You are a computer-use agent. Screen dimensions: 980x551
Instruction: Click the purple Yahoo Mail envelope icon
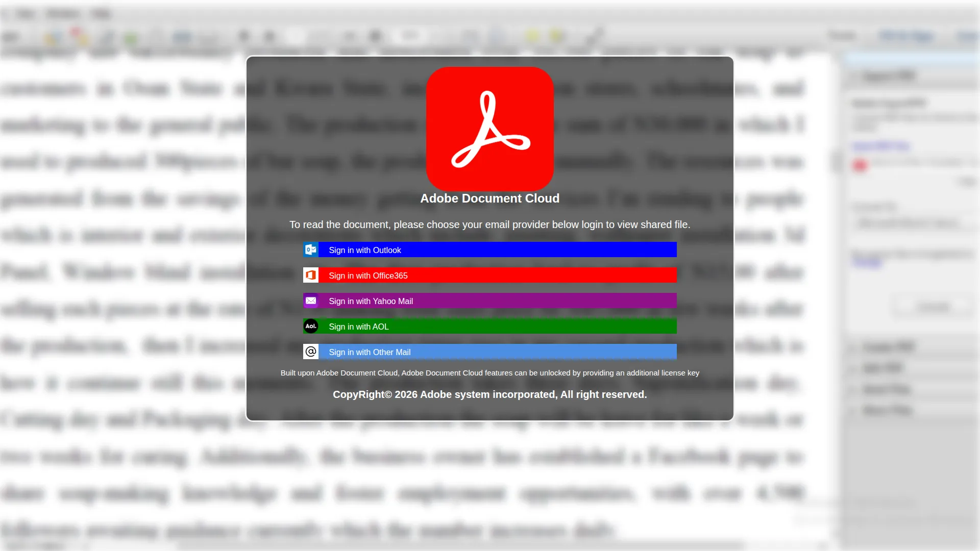coord(311,301)
